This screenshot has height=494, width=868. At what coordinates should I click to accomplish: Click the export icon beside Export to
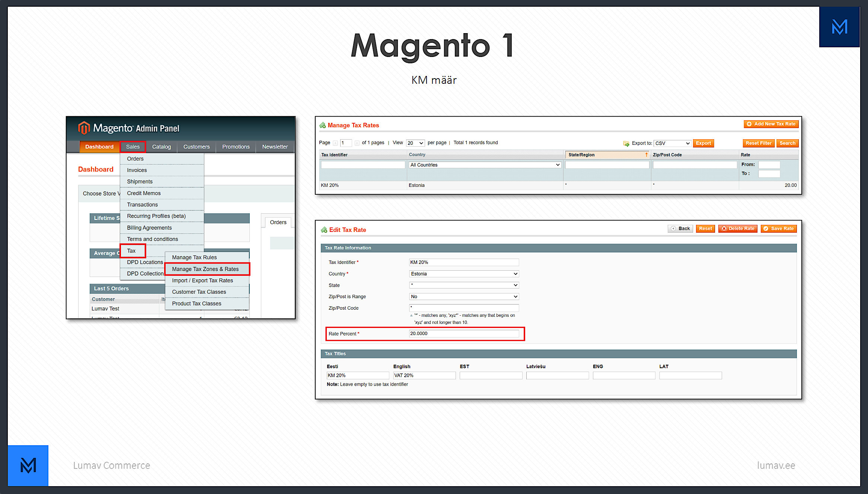(626, 143)
